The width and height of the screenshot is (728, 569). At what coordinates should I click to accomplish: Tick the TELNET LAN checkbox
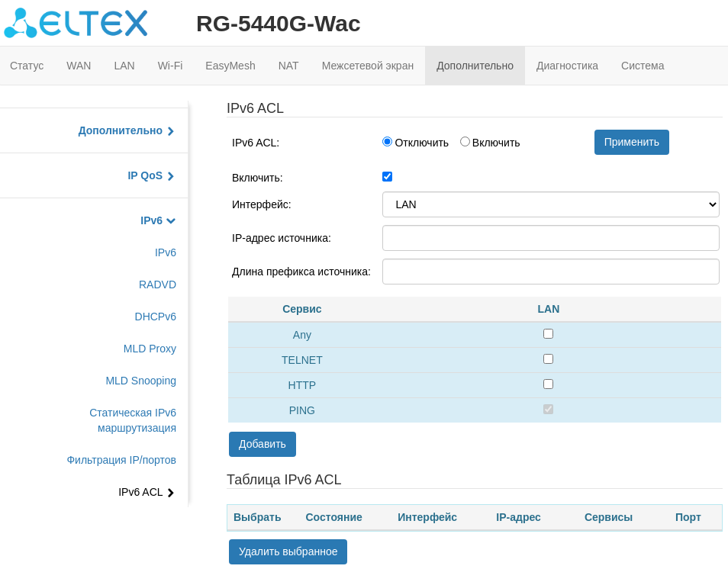tap(548, 359)
